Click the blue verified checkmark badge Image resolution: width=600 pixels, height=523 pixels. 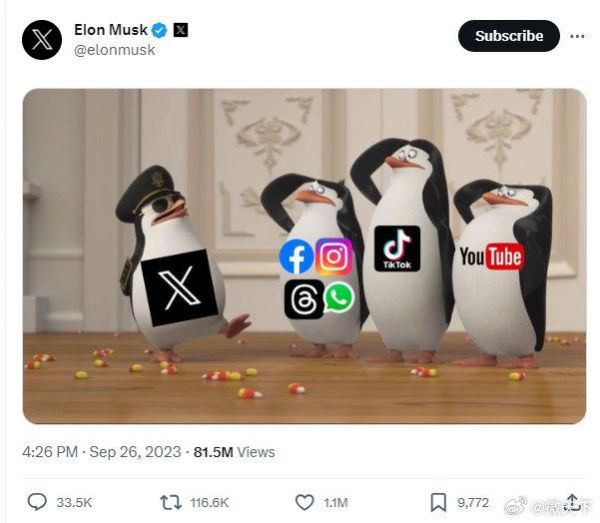coord(159,30)
